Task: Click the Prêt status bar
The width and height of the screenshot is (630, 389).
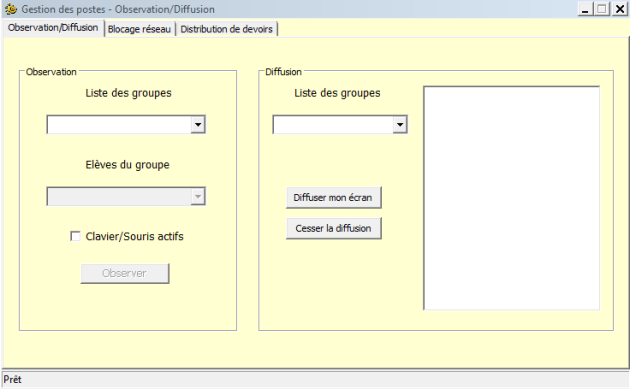Action: click(315, 379)
